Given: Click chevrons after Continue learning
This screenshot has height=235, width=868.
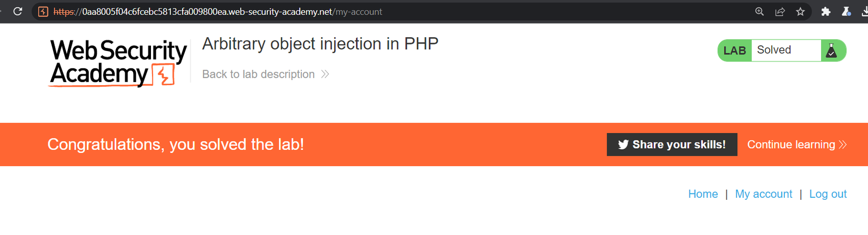Looking at the screenshot, I should [x=843, y=145].
